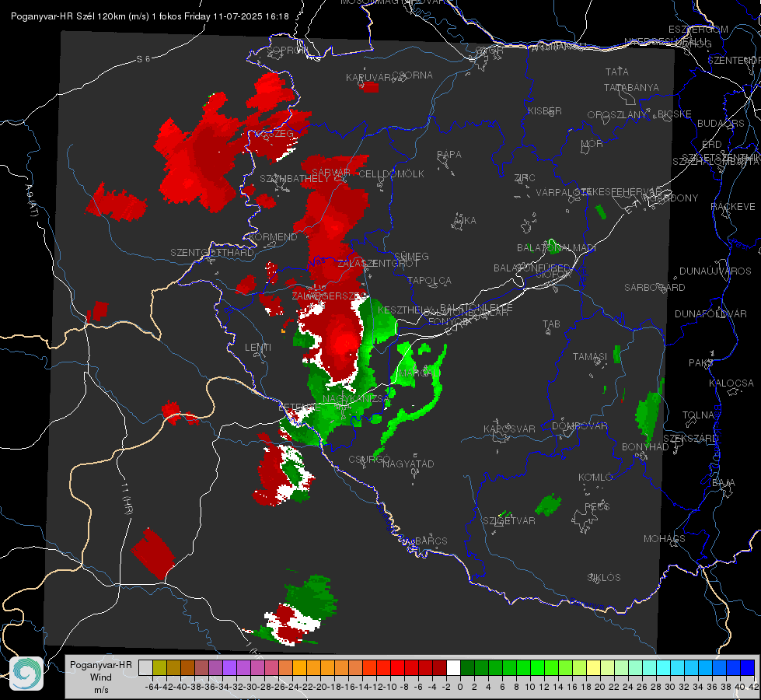Click the KAPUVÁR city label
761x700 pixels.
(369, 77)
